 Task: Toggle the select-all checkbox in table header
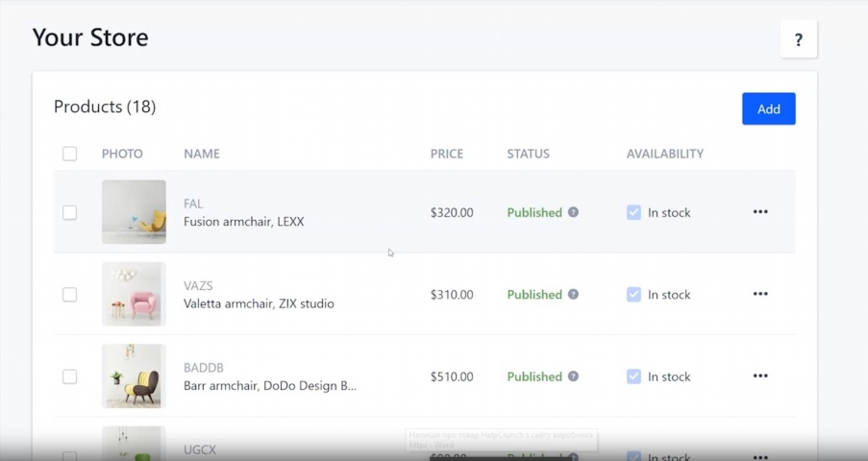[69, 154]
